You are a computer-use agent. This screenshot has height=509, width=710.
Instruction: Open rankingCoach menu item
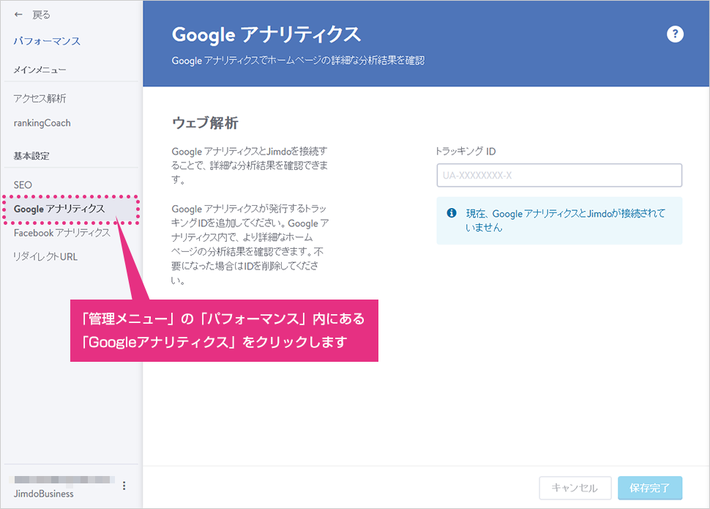(42, 123)
